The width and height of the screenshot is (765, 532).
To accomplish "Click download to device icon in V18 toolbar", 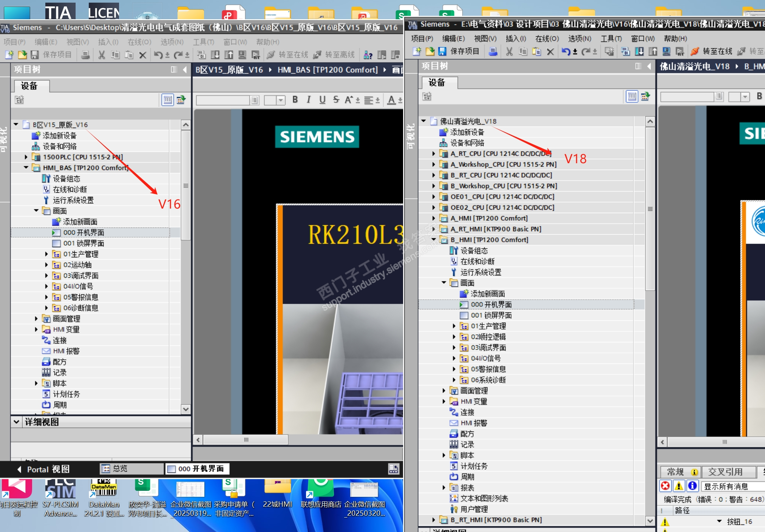I will point(639,51).
